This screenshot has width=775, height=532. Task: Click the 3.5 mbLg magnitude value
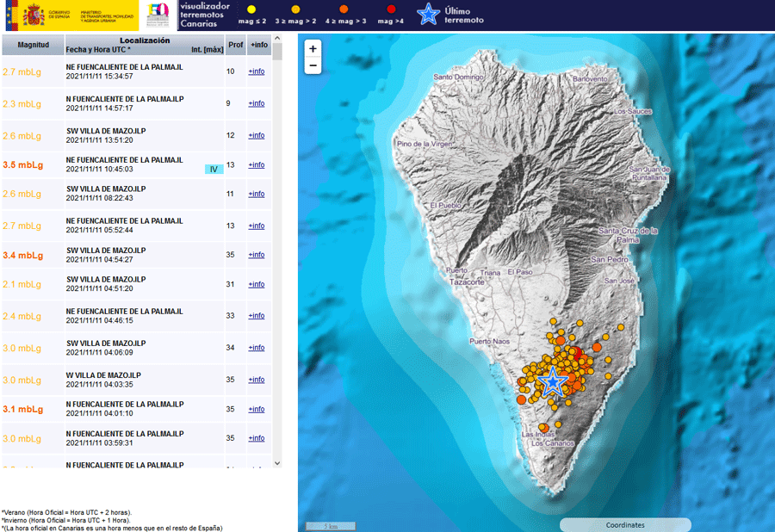point(22,165)
